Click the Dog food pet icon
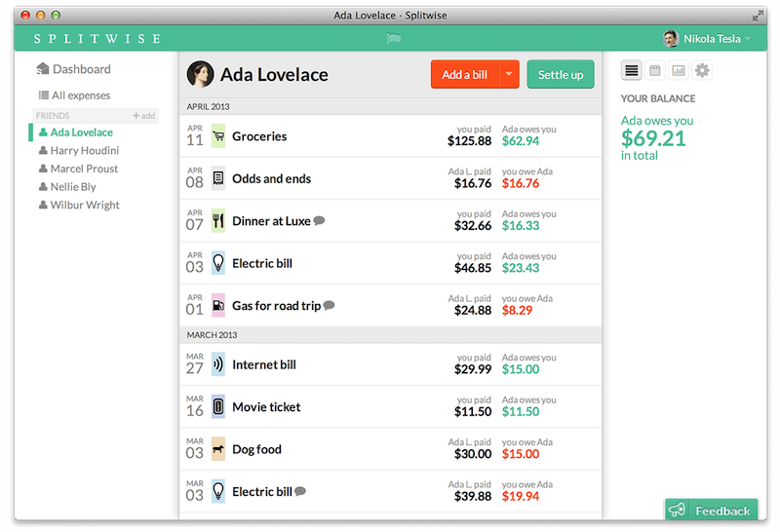 tap(217, 449)
